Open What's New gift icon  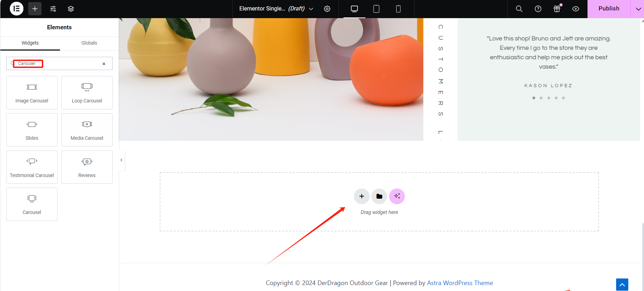557,9
